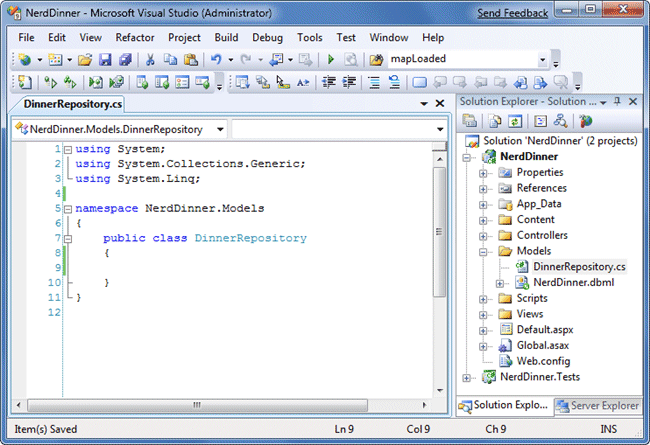
Task: Open the Build menu
Action: point(226,37)
